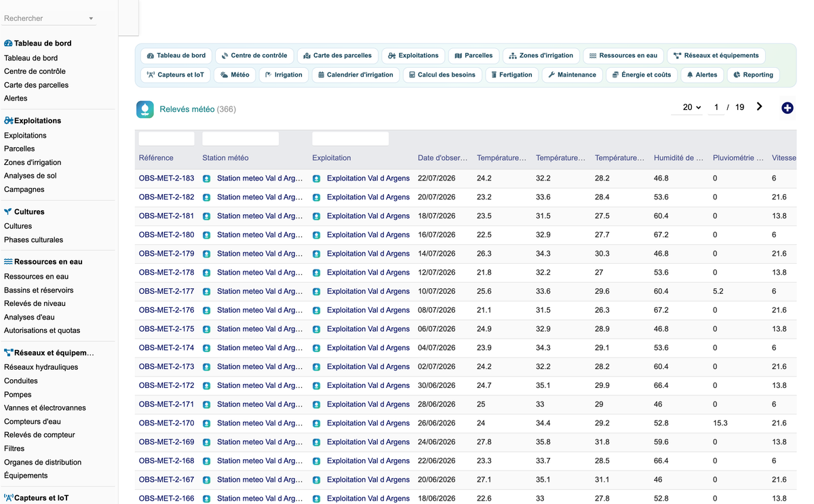Filter by Exploitation column field
The image size is (814, 504).
tap(351, 138)
